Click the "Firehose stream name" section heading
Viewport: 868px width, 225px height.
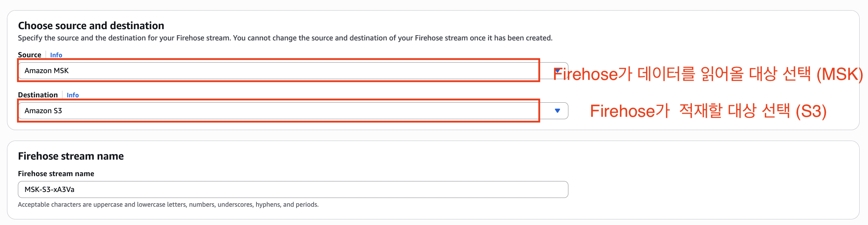tap(71, 156)
